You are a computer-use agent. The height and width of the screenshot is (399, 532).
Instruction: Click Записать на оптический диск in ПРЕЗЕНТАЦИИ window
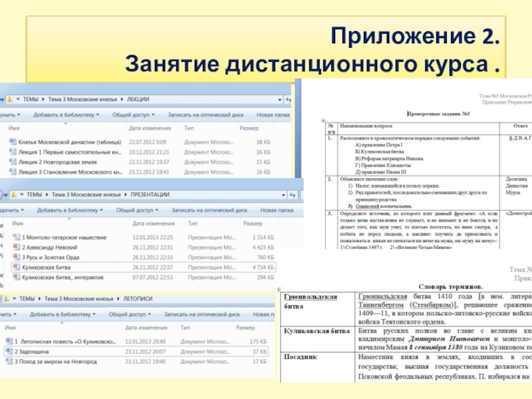(x=209, y=210)
